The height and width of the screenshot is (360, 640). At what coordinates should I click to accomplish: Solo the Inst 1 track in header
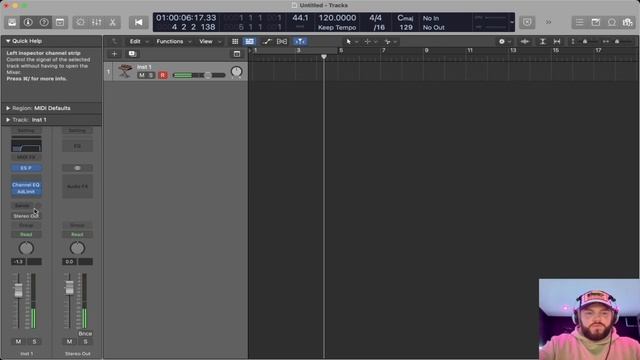click(x=151, y=75)
